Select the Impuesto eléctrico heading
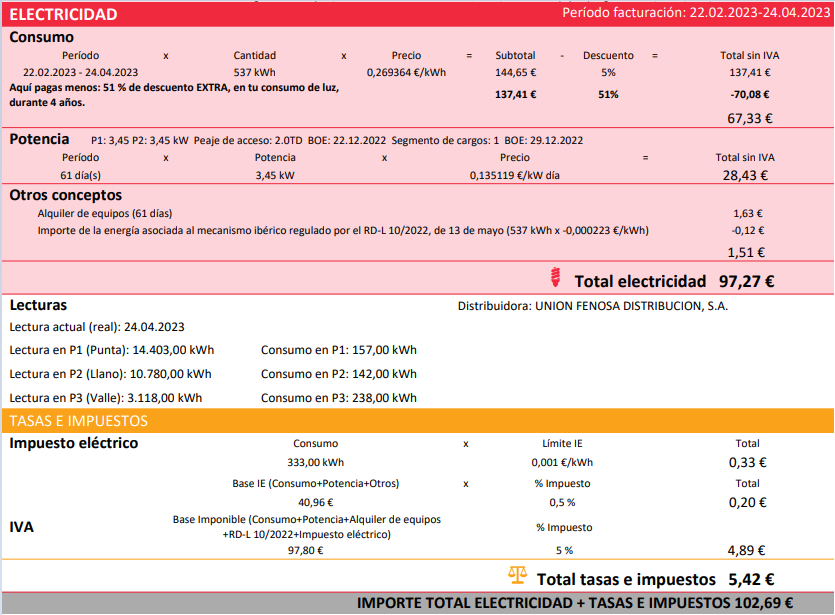 pyautogui.click(x=73, y=443)
